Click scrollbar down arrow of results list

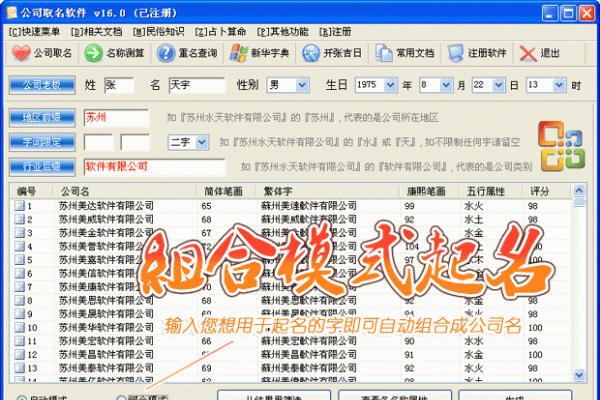(x=579, y=375)
